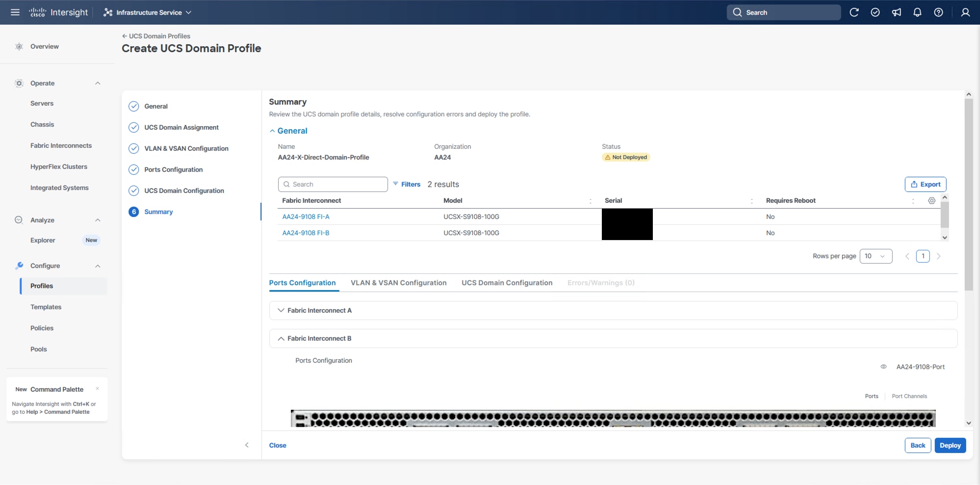
Task: Click into the Summary search field
Action: point(333,184)
